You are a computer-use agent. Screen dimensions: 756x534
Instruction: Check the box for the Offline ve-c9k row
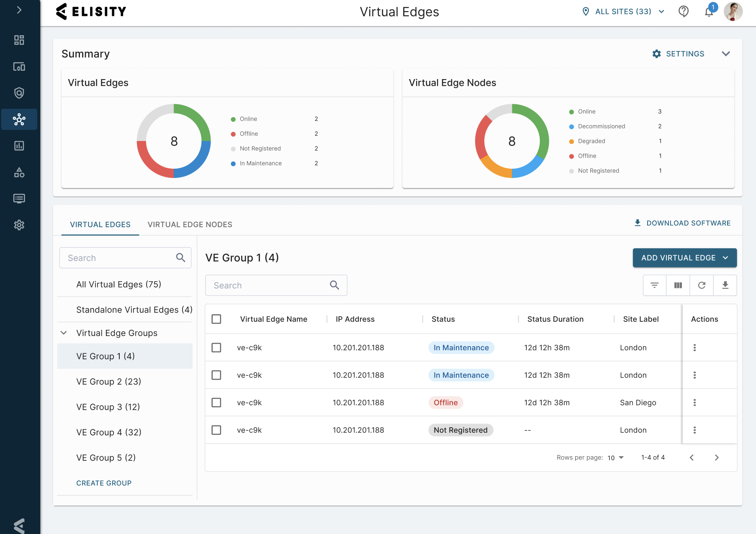(216, 403)
